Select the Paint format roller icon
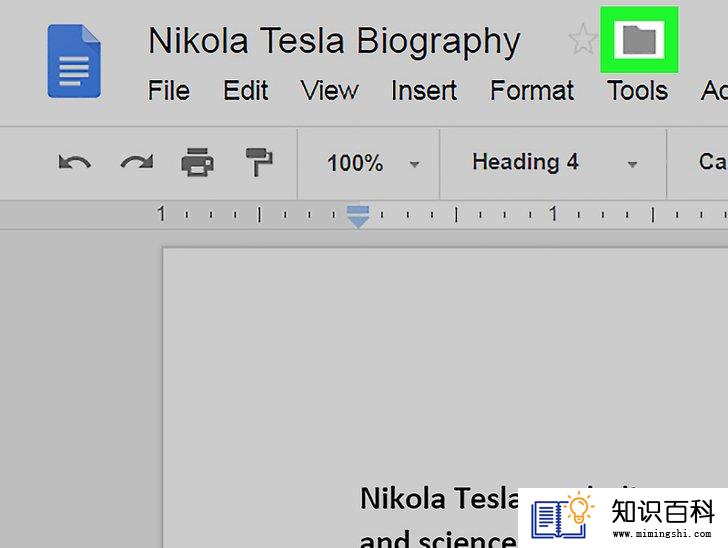The height and width of the screenshot is (548, 728). click(259, 162)
